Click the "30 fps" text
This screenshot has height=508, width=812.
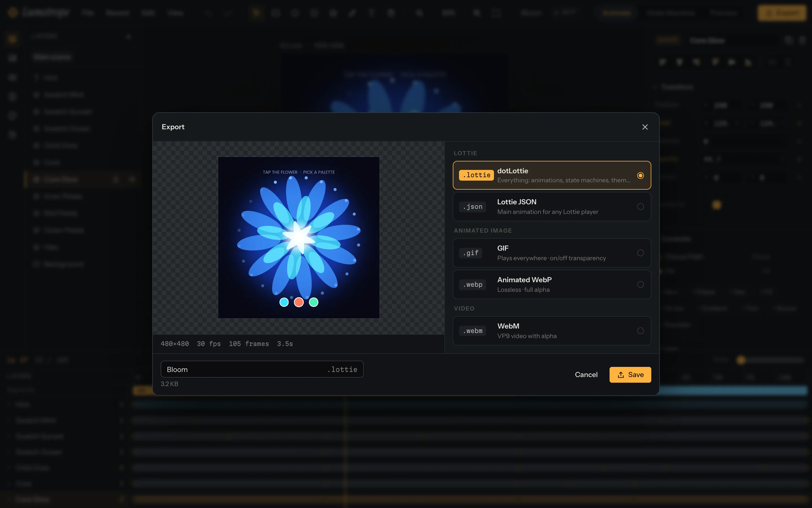pyautogui.click(x=208, y=344)
